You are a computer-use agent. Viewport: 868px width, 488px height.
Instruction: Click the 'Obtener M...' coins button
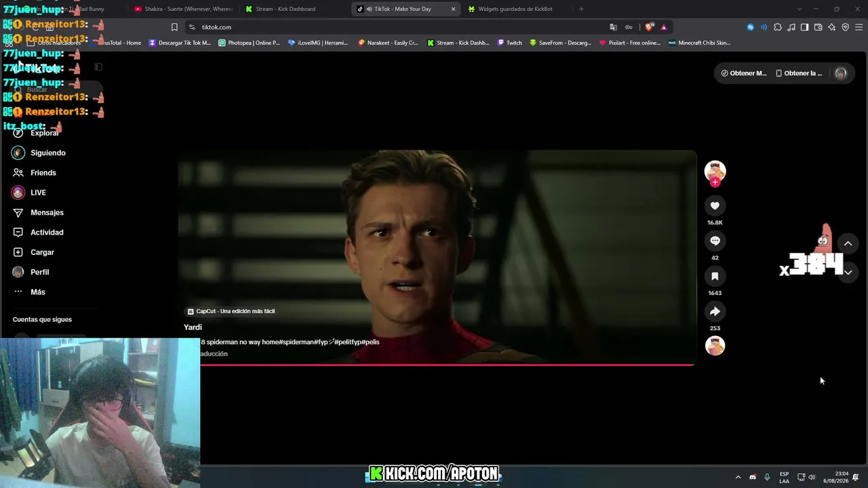(743, 73)
